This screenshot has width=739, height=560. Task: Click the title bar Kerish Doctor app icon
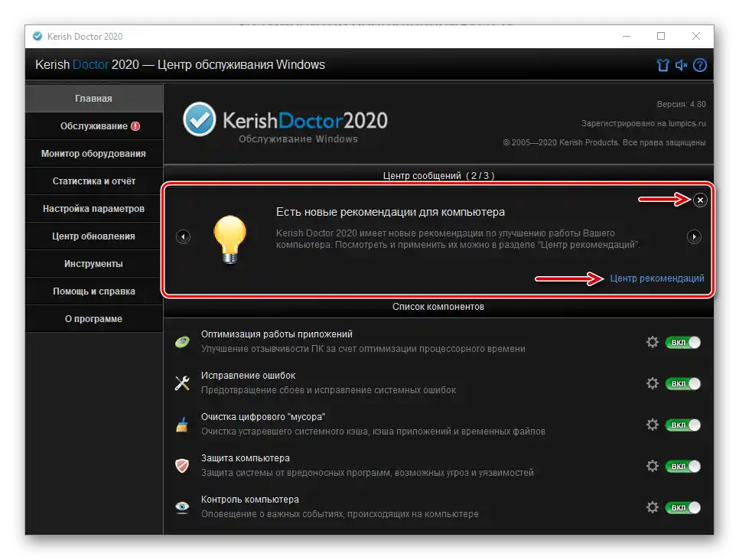[37, 36]
